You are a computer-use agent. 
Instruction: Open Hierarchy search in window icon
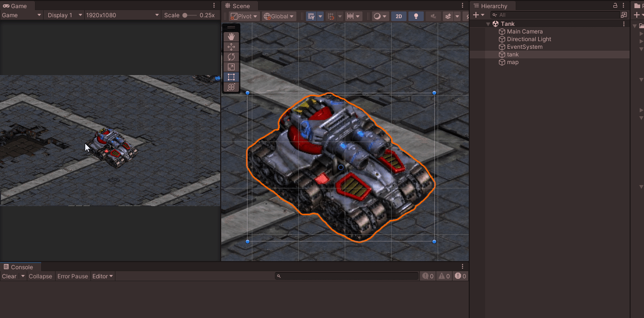(623, 15)
